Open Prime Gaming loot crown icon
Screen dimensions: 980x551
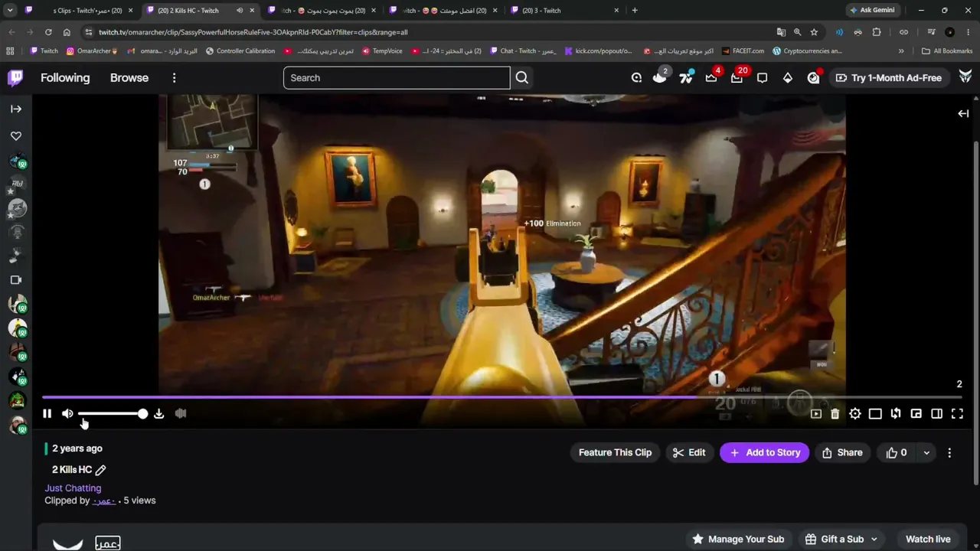pyautogui.click(x=711, y=77)
